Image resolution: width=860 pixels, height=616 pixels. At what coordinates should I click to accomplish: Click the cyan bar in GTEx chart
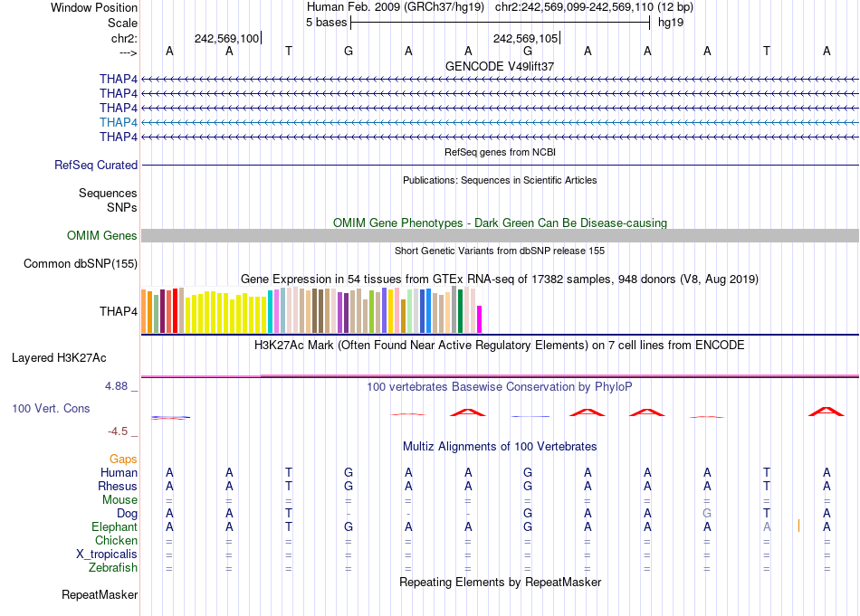pos(271,311)
